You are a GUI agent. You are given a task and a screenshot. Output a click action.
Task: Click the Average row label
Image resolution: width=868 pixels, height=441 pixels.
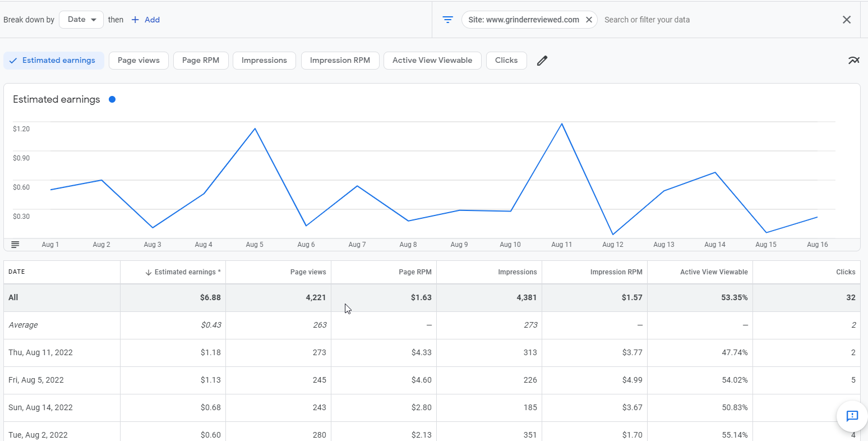click(x=23, y=325)
